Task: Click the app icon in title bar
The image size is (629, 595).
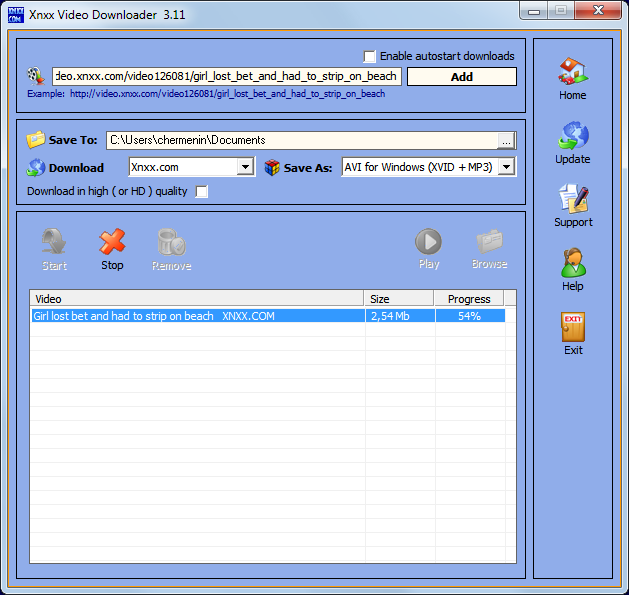Action: pyautogui.click(x=16, y=15)
